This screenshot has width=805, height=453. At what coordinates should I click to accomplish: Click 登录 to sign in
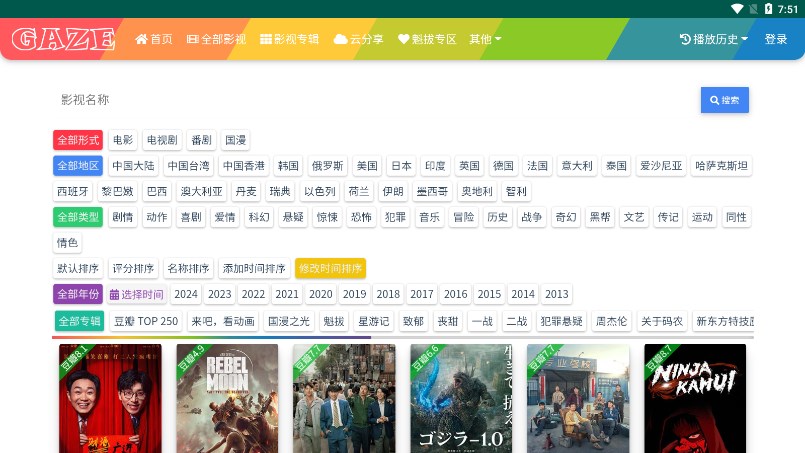(x=776, y=39)
